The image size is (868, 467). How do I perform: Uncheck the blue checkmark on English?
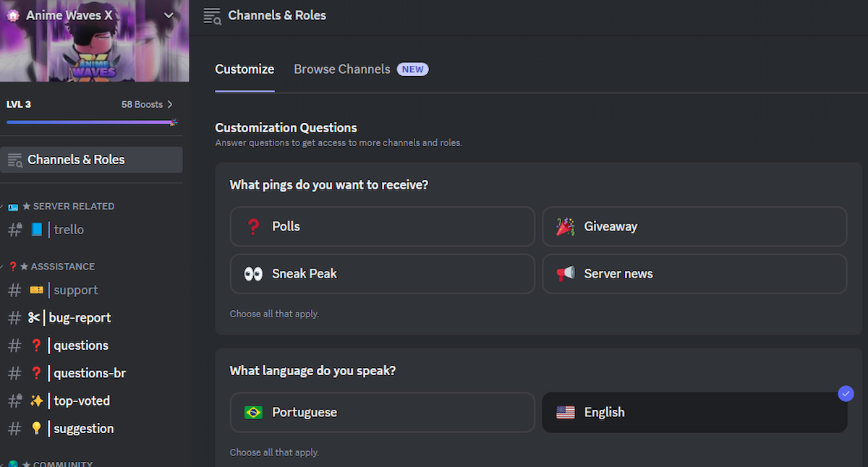[846, 394]
